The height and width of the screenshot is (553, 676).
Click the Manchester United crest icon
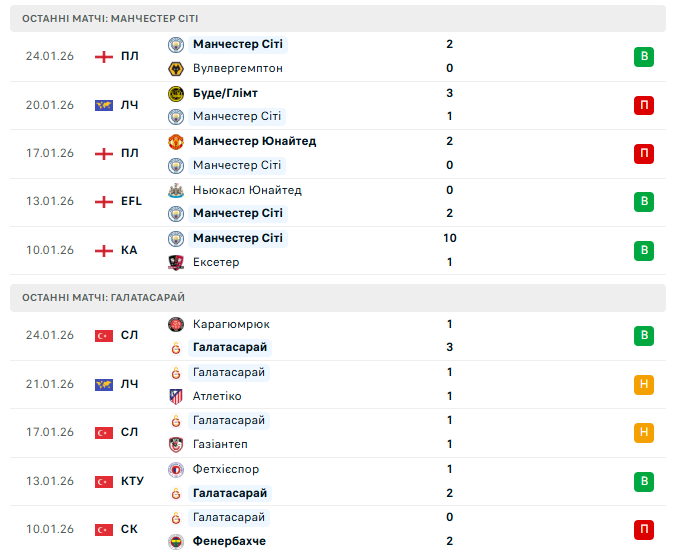(x=176, y=141)
